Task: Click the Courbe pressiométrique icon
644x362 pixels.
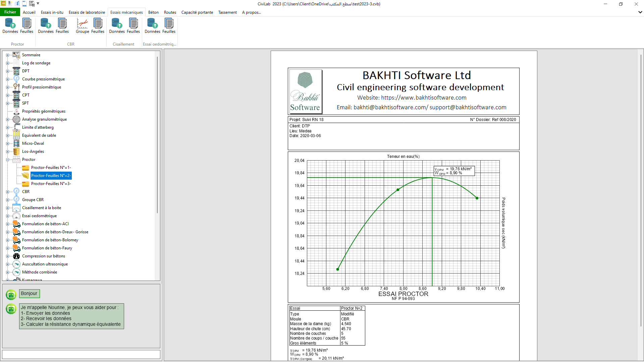Action: tap(16, 79)
